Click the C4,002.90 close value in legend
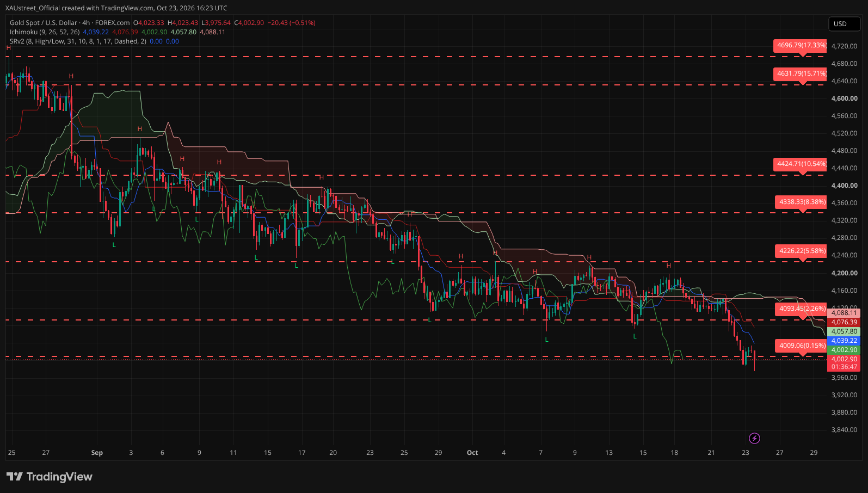The height and width of the screenshot is (493, 868). point(249,23)
